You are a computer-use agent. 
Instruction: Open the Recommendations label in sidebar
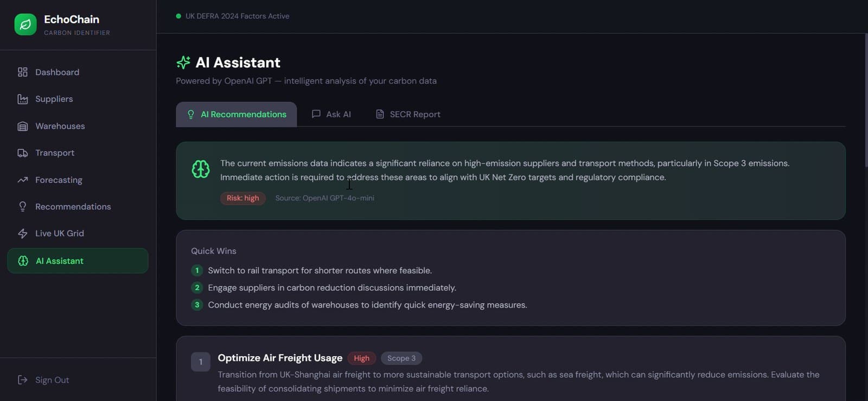73,207
